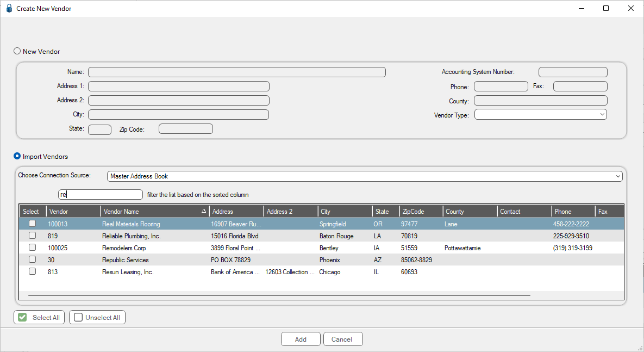Check the box for Remodelers Corp
This screenshot has height=352, width=644.
pyautogui.click(x=32, y=248)
